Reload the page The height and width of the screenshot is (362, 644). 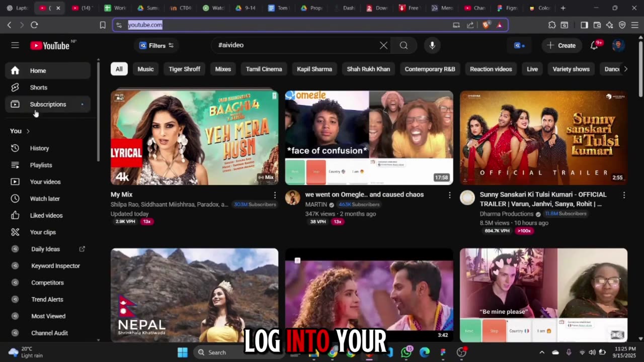pyautogui.click(x=34, y=25)
